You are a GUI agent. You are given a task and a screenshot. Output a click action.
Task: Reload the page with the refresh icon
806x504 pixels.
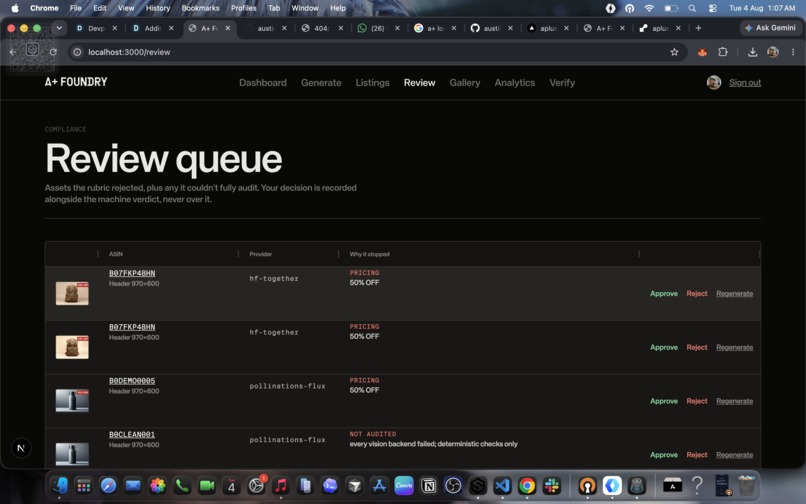pos(53,52)
